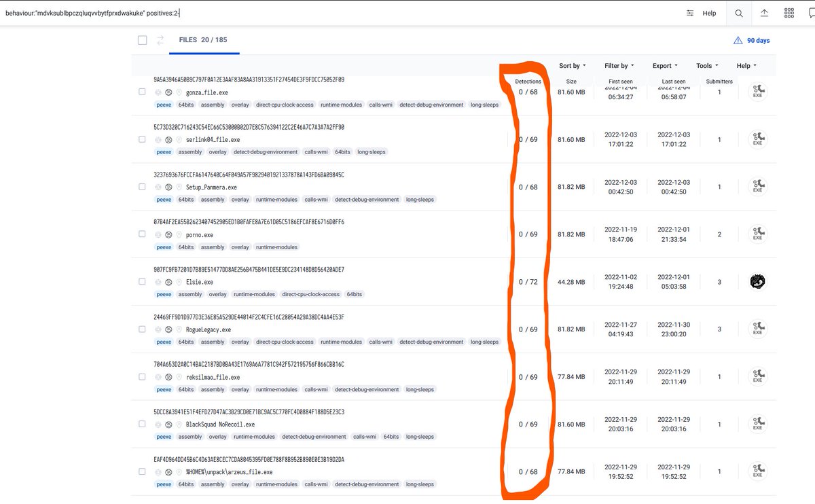Viewport: 815px width, 504px height.
Task: Click the first small icon beside reksilmao_file.exe
Action: (x=158, y=377)
